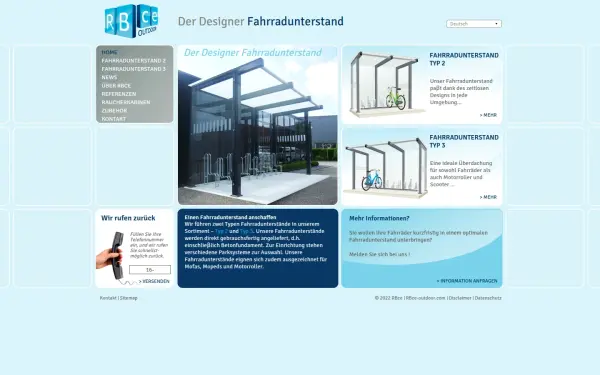The image size is (600, 375).
Task: Open the footer Sitemap link
Action: (129, 298)
